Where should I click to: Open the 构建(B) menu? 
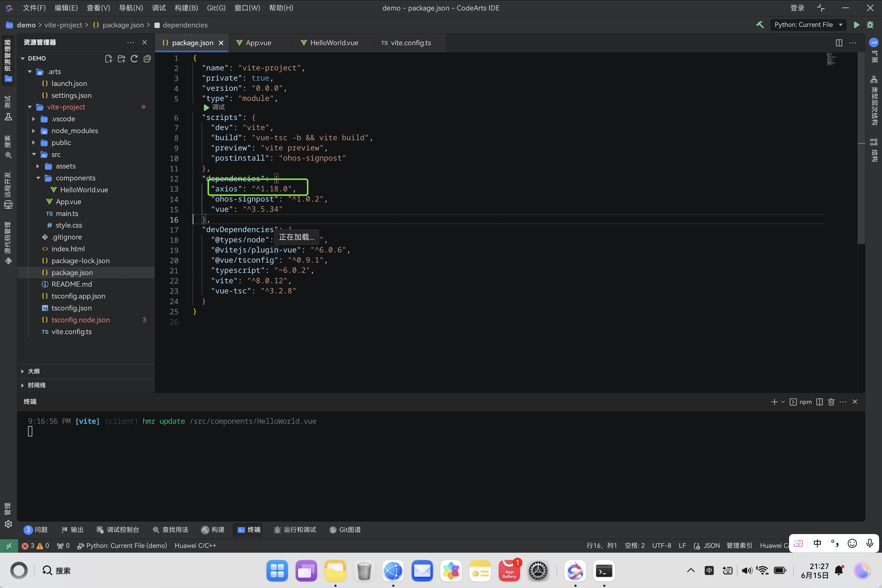point(186,8)
